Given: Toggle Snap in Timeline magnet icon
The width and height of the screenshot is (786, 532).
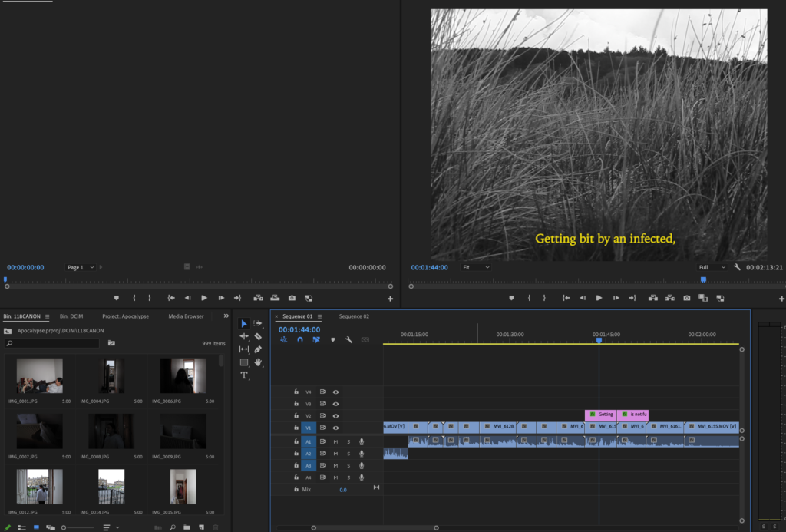Looking at the screenshot, I should pyautogui.click(x=300, y=339).
